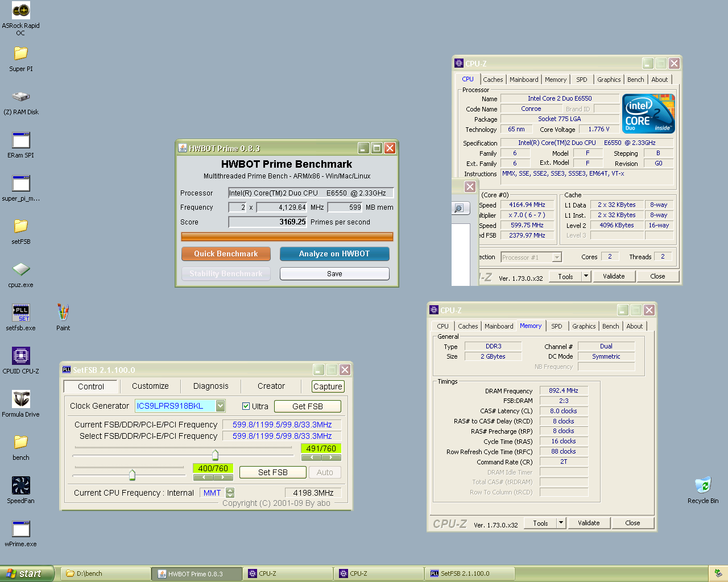Image resolution: width=728 pixels, height=582 pixels.
Task: Toggle the Ultra checkbox in SetFSB
Action: tap(246, 406)
